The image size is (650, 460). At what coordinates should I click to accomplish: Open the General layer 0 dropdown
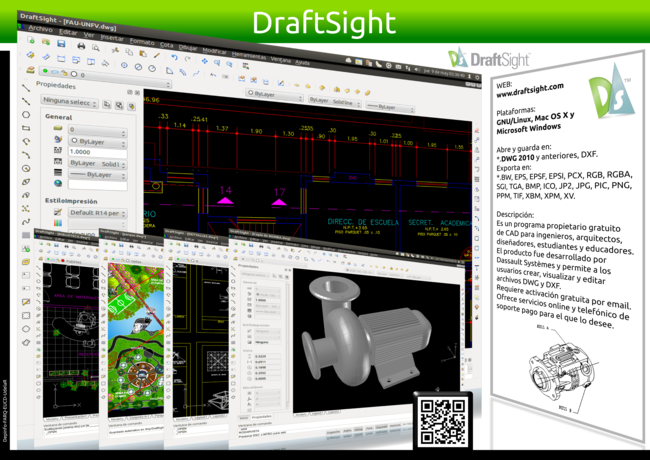coord(97,131)
